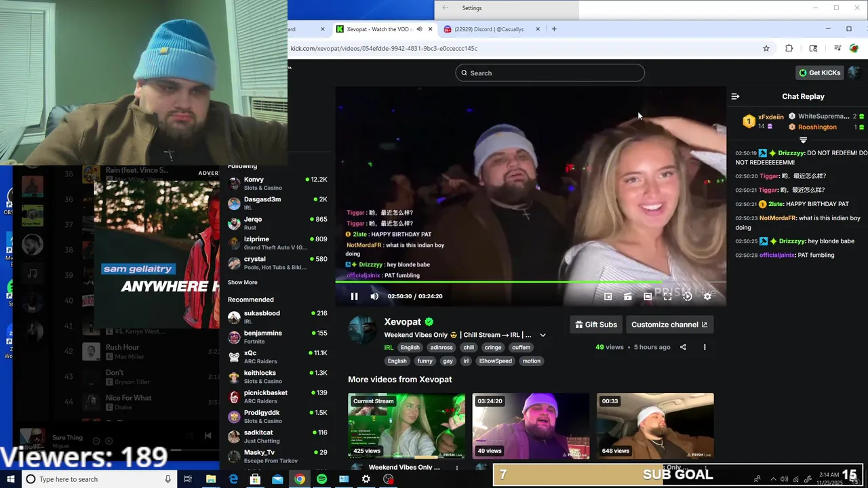Click the motion tag
The height and width of the screenshot is (488, 868).
(x=532, y=361)
